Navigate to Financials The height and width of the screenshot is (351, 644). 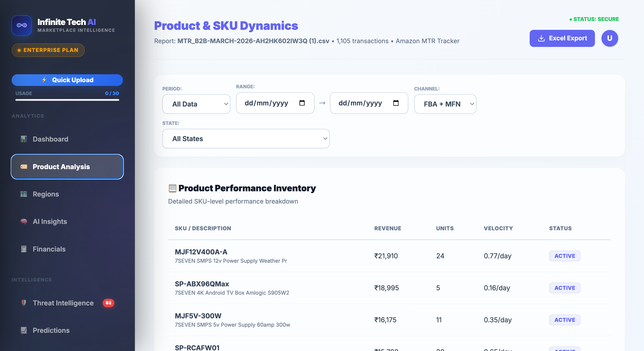67,249
